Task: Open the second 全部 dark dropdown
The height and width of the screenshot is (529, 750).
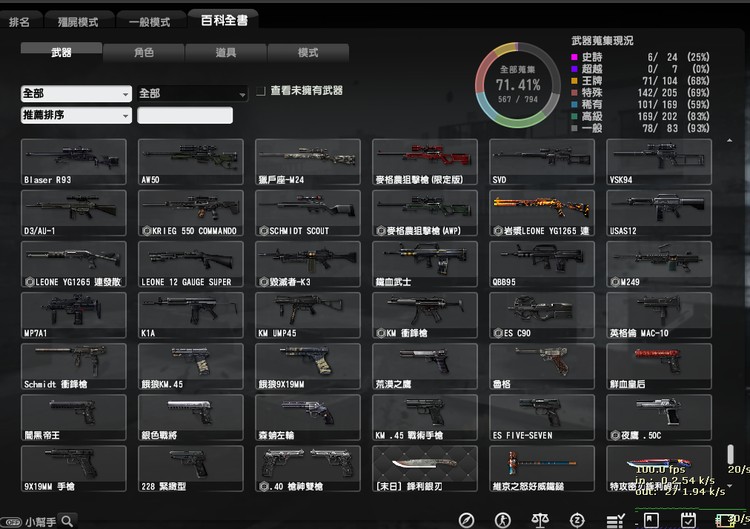Action: click(x=192, y=93)
